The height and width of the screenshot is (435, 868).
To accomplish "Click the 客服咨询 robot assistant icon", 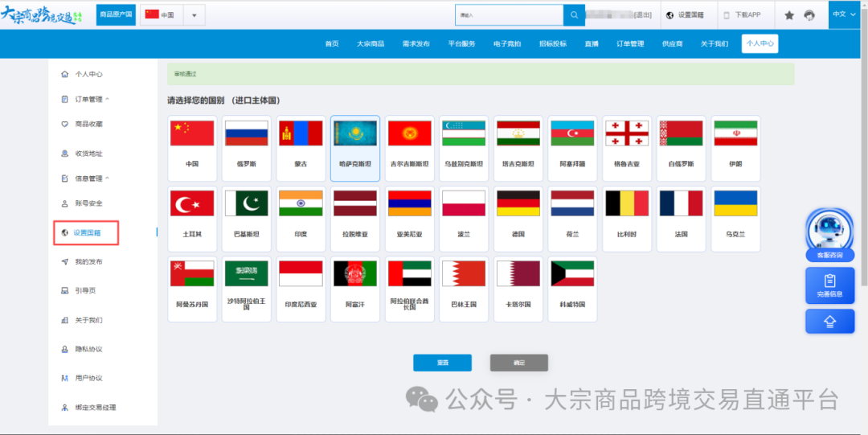I will (x=829, y=230).
